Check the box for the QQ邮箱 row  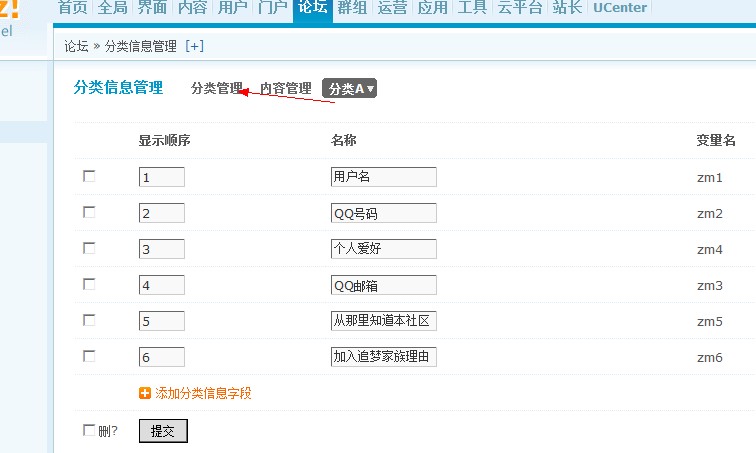pos(89,284)
